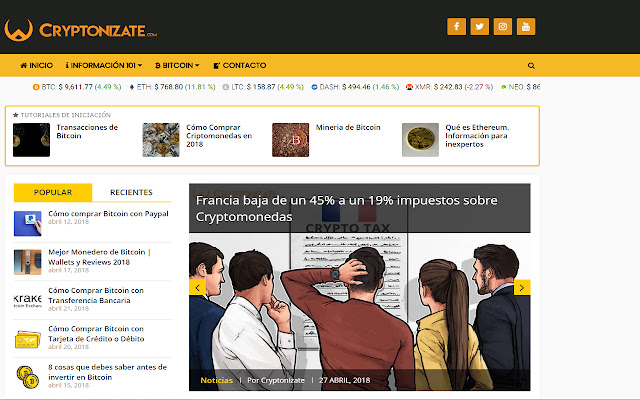Open Qué es Ethereum tutorial link
This screenshot has height=400, width=640.
coord(477,136)
